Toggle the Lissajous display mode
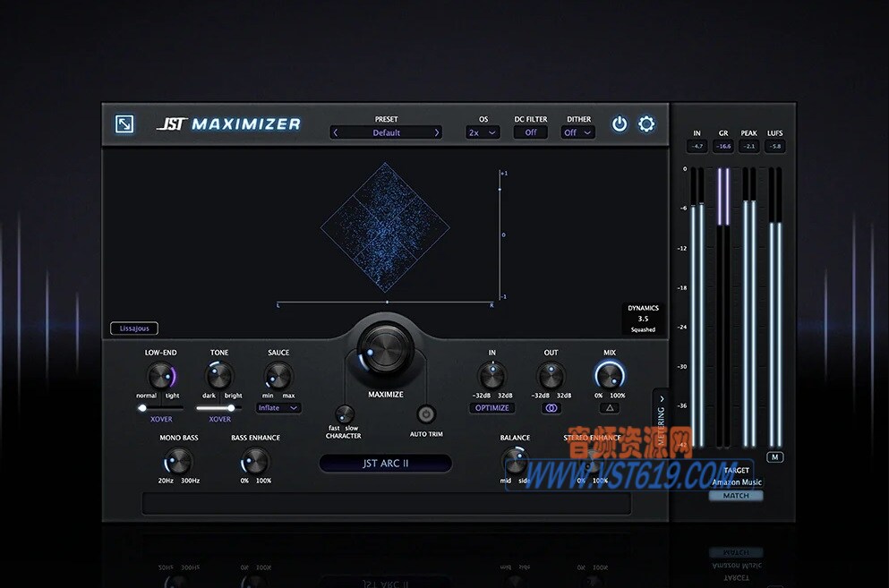Screen dimensions: 889x588 click(133, 328)
